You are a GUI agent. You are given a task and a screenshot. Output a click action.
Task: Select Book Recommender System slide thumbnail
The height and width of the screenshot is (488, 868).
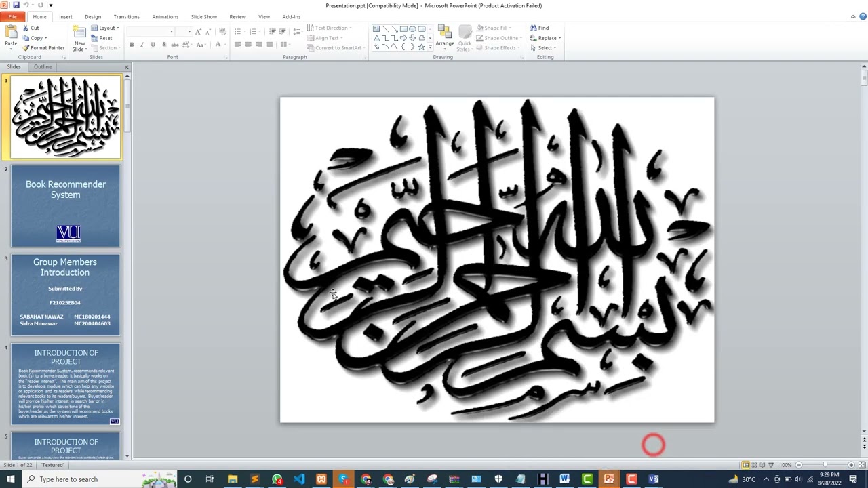(x=65, y=206)
